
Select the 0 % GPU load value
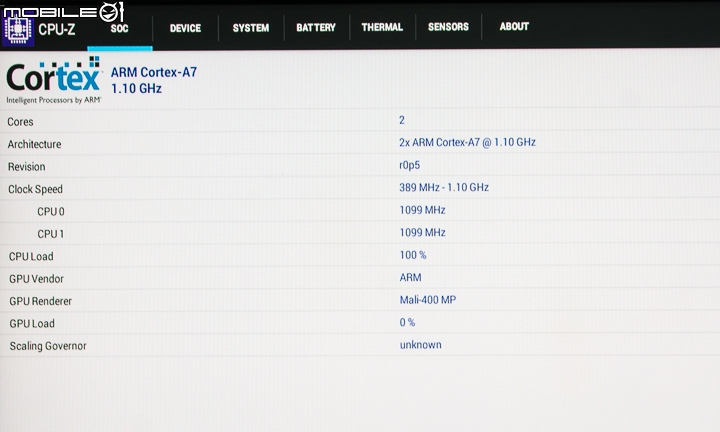[407, 322]
